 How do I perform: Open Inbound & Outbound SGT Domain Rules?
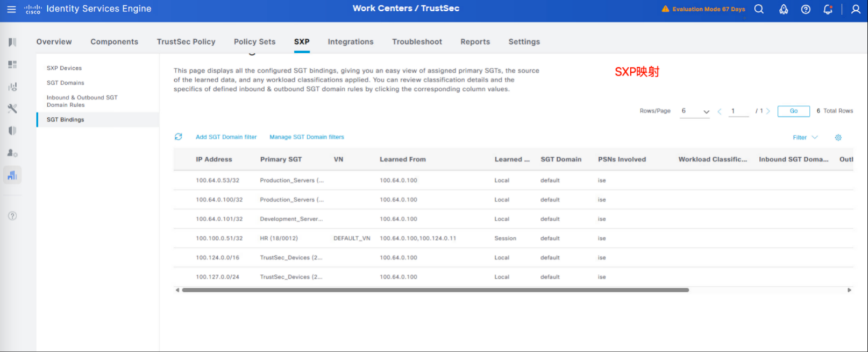tap(82, 101)
